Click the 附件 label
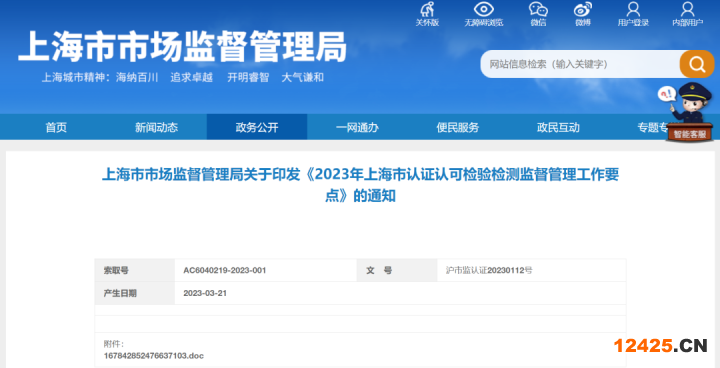This screenshot has width=720, height=368. click(113, 344)
